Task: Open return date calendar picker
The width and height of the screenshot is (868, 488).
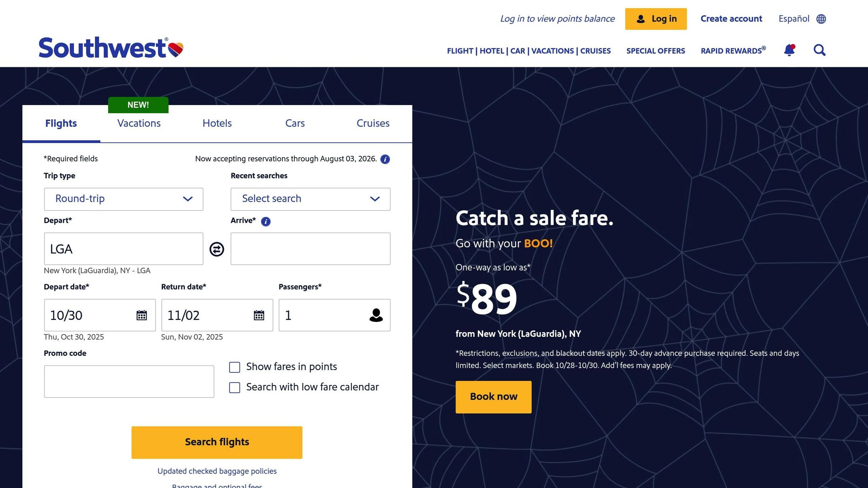Action: pos(259,315)
